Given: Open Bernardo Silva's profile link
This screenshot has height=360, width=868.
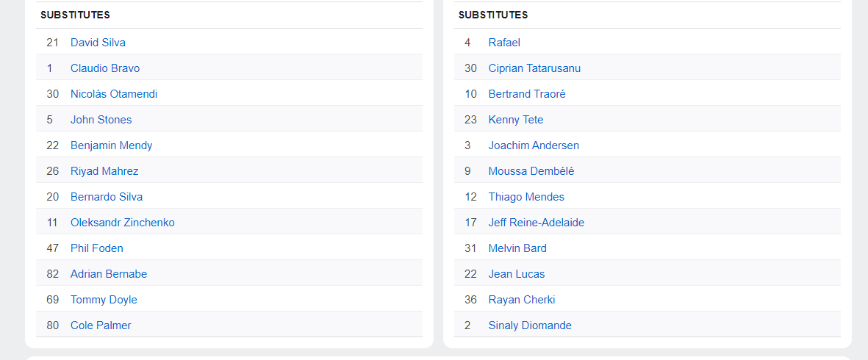Looking at the screenshot, I should [x=107, y=197].
